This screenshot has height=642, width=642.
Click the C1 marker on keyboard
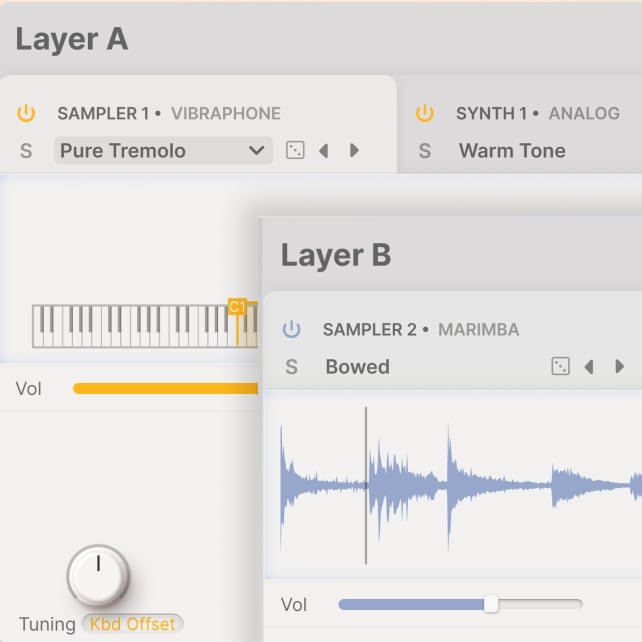[x=237, y=307]
